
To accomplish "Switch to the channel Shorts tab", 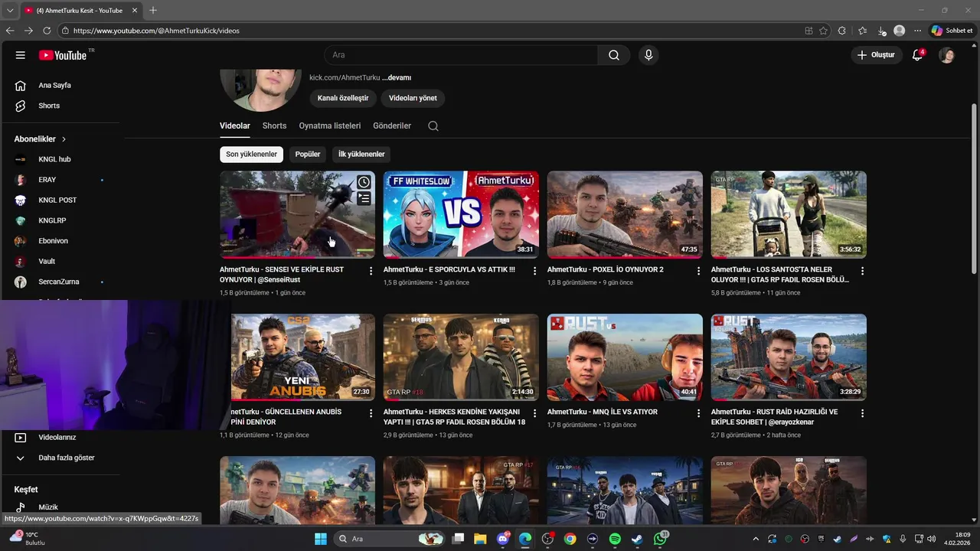I will pos(274,126).
